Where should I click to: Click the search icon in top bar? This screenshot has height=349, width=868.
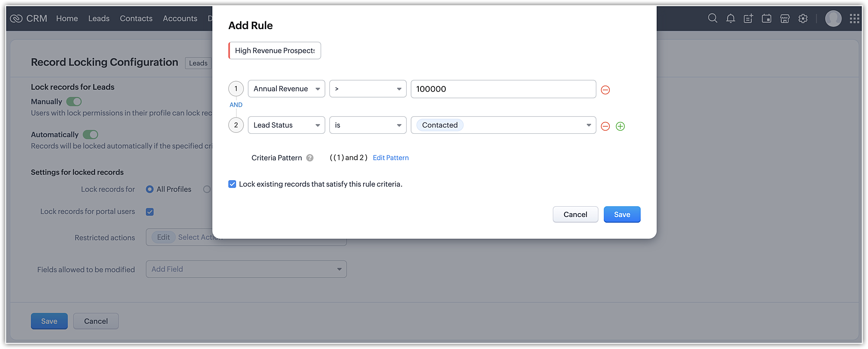point(712,18)
